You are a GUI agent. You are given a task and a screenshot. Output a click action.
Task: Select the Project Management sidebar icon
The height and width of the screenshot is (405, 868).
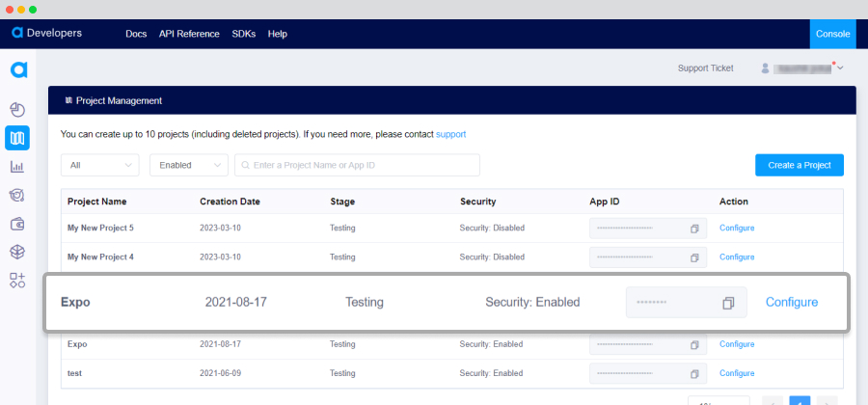(17, 138)
